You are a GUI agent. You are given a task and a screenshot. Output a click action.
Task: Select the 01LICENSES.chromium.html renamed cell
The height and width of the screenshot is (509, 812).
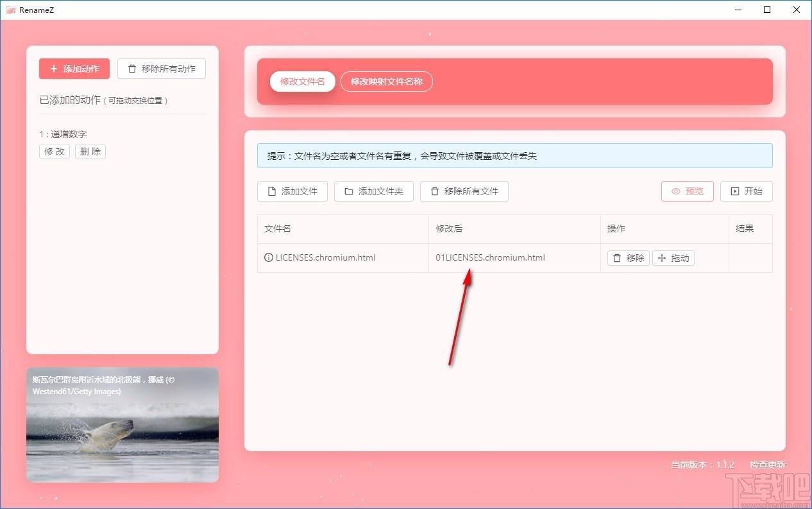515,258
